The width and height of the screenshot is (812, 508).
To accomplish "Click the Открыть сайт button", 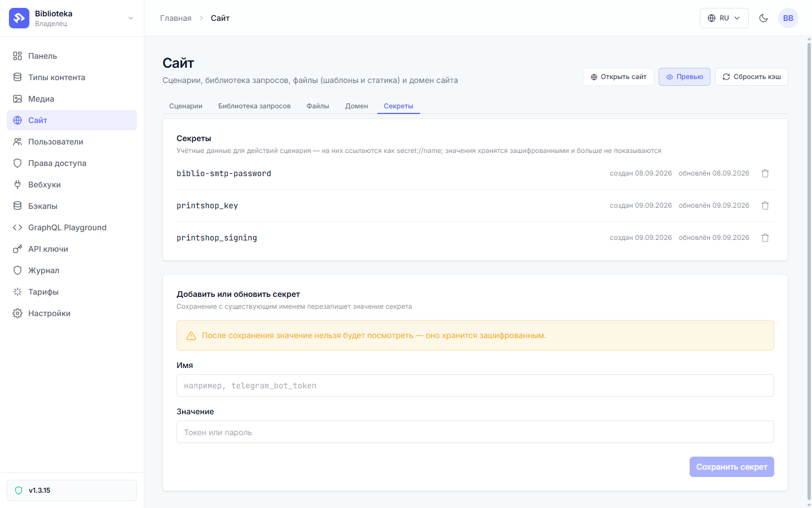I will pyautogui.click(x=619, y=77).
